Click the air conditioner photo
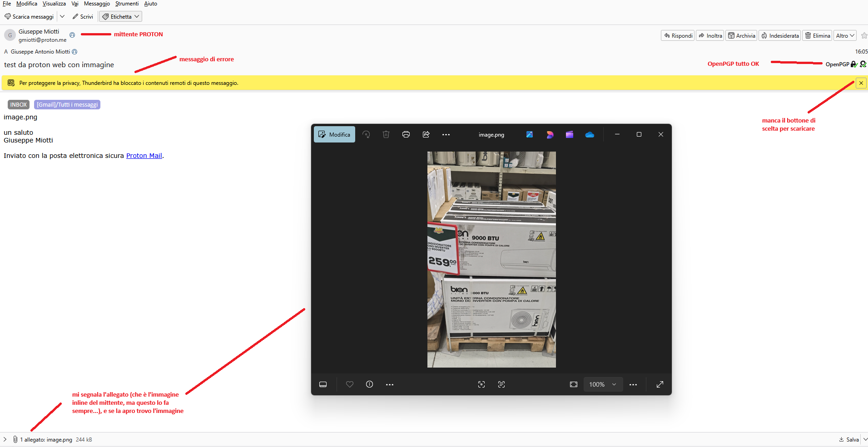 [491, 260]
